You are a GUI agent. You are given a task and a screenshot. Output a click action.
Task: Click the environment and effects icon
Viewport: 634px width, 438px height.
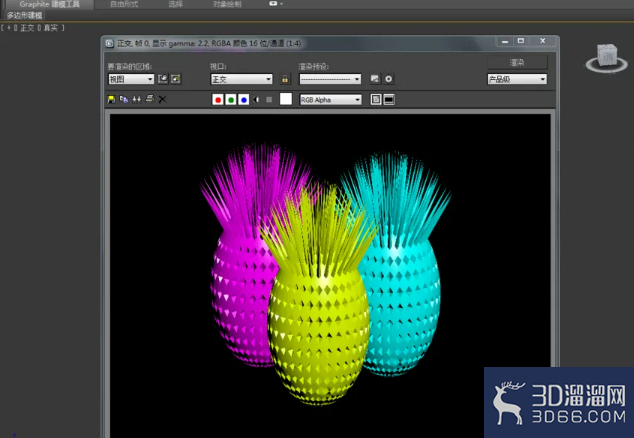389,79
